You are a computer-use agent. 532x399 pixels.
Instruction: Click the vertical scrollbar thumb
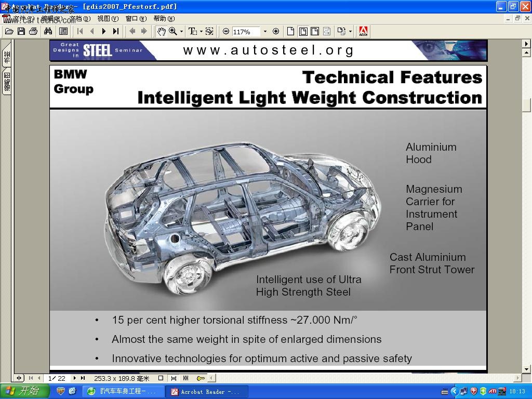(526, 105)
